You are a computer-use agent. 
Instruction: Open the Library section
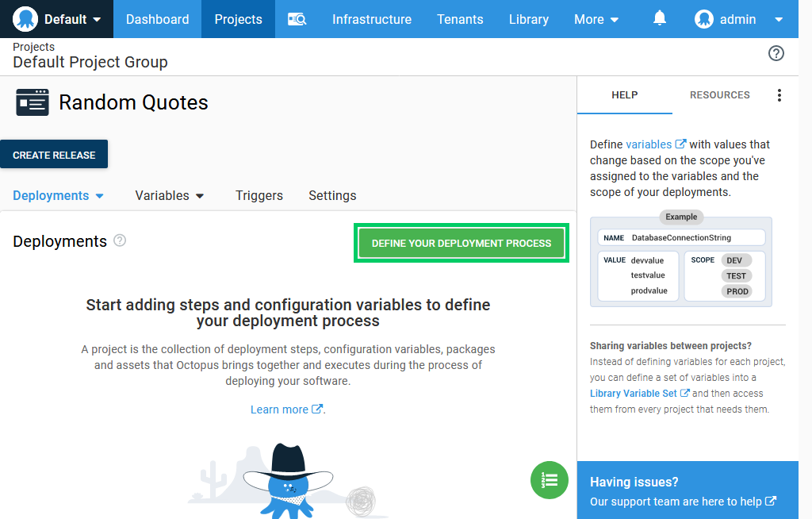529,19
